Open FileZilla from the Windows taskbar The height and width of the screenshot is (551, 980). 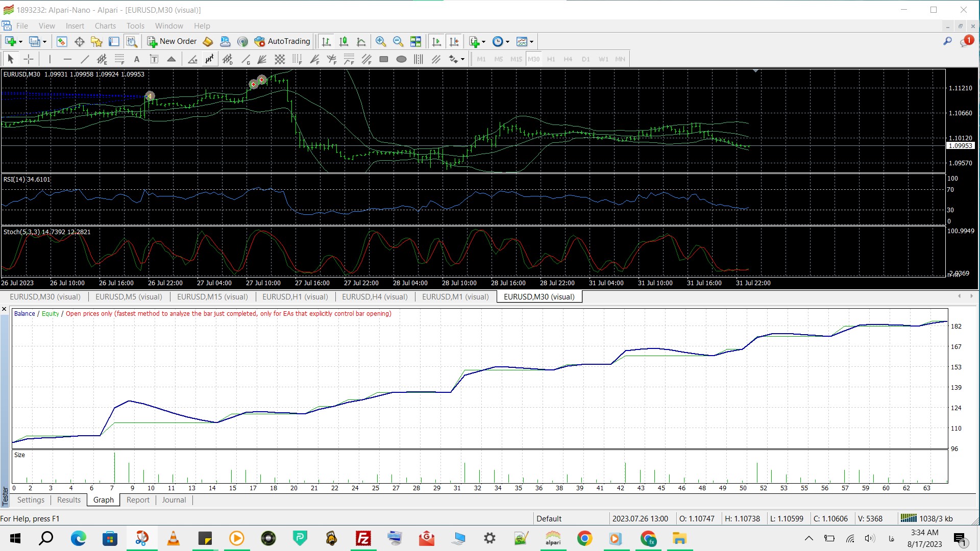(x=363, y=538)
